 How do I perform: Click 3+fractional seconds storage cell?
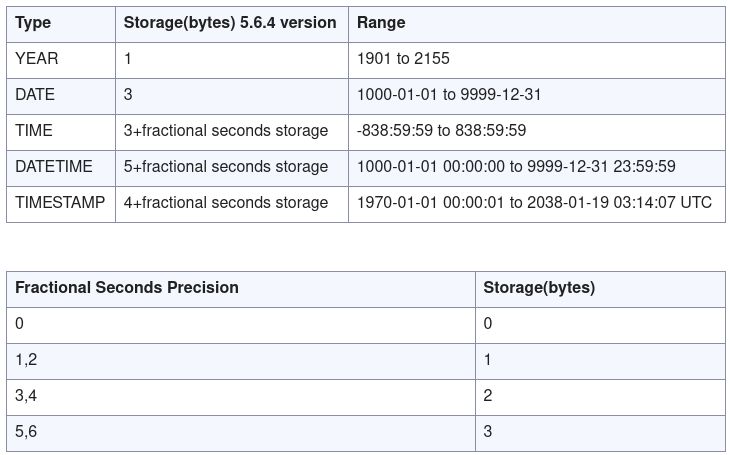(226, 130)
